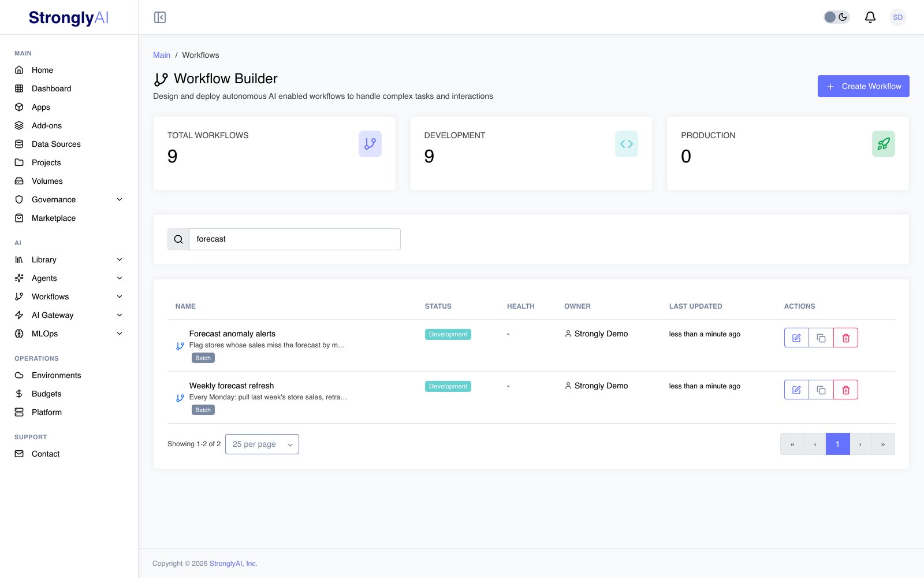
Task: Collapse the sidebar panel icon
Action: [160, 17]
